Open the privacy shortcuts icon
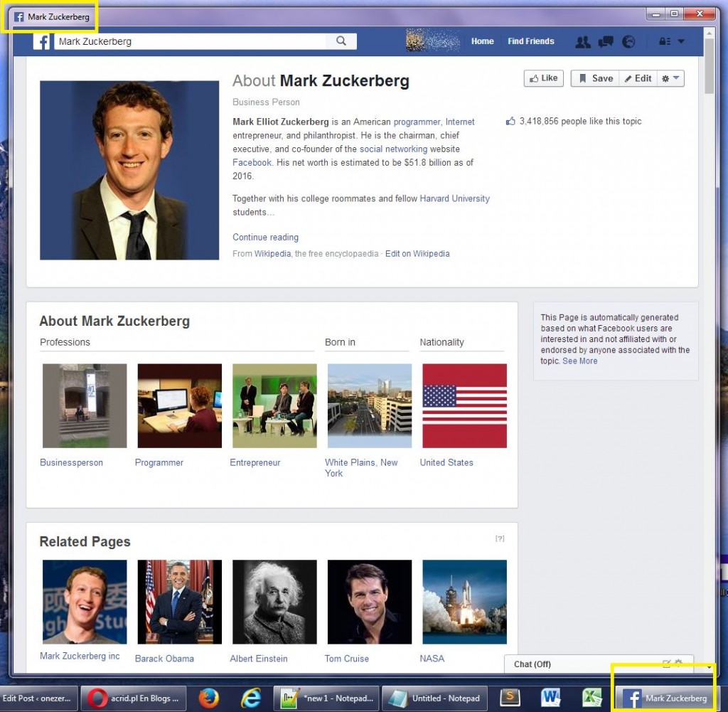 [x=665, y=41]
